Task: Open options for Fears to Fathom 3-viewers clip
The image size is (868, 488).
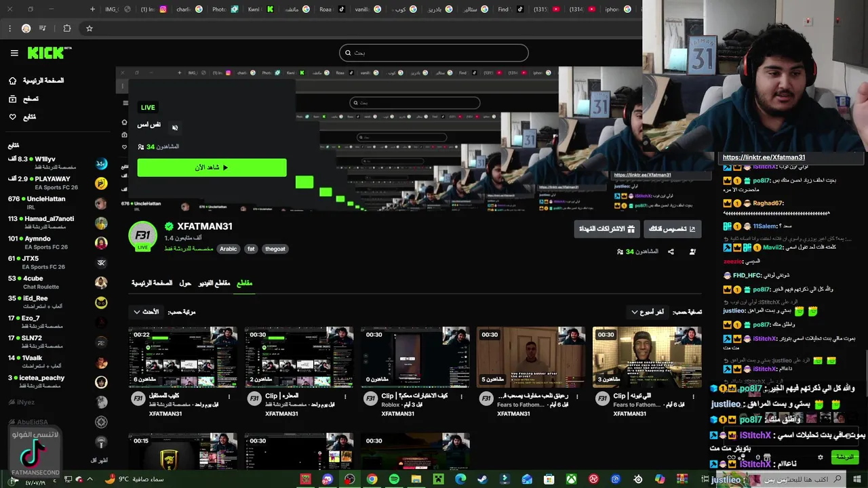Action: point(693,397)
